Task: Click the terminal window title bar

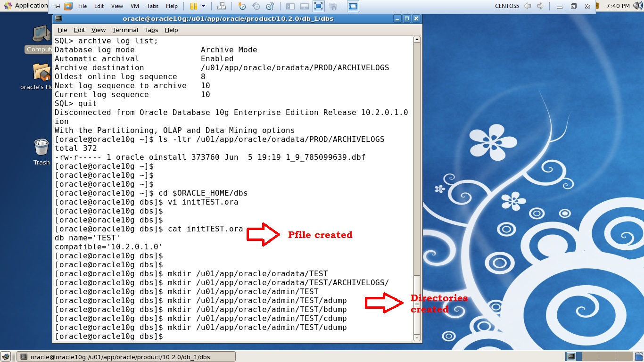Action: 229,18
